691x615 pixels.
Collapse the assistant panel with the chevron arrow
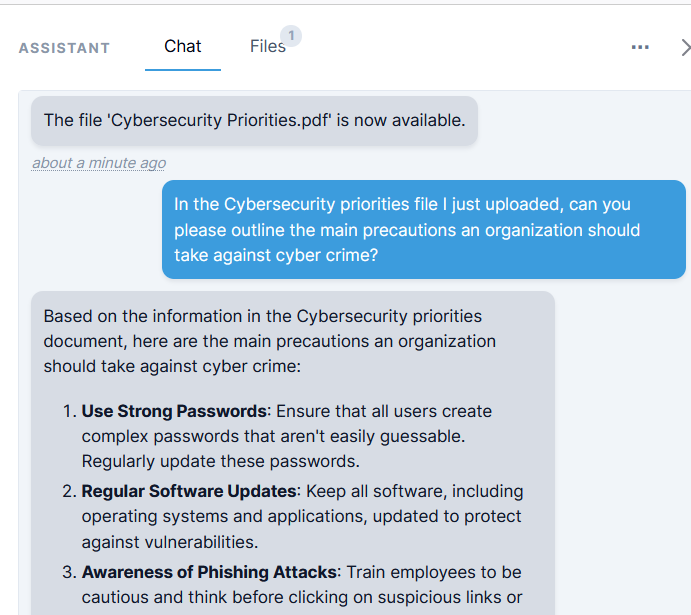[685, 47]
